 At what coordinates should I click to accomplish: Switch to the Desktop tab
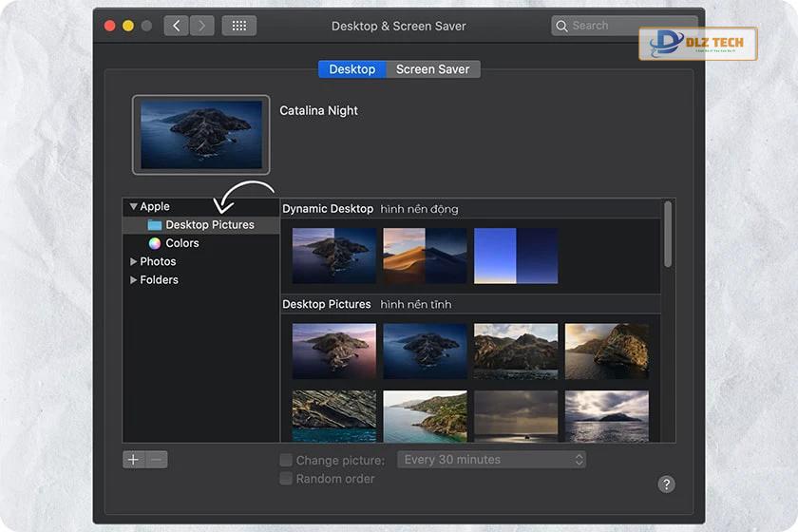coord(352,69)
